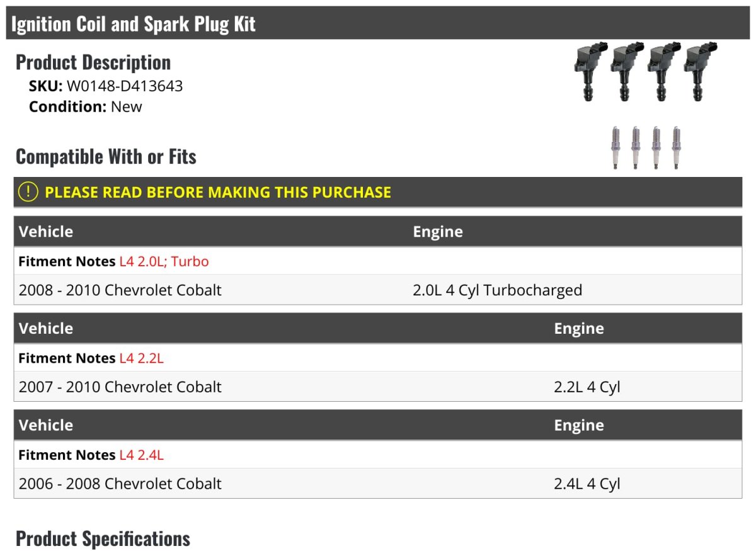The image size is (756, 551).
Task: Click the 2.2L 4 Cyl engine cell
Action: (x=587, y=387)
